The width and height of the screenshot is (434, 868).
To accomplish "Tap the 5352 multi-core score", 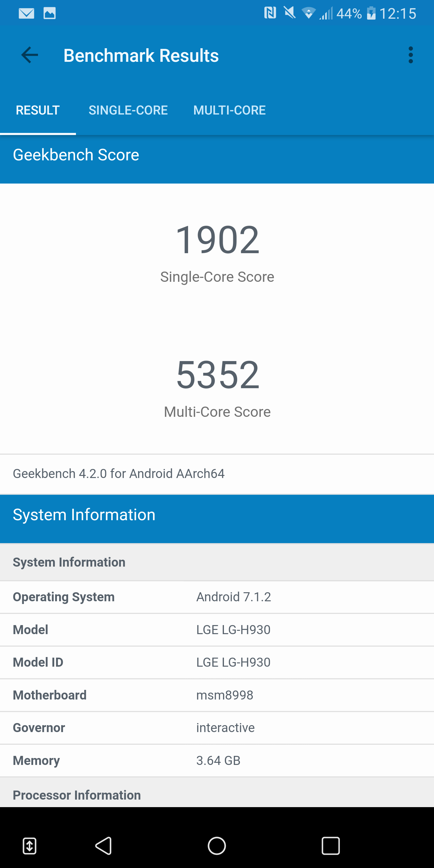I will tap(218, 375).
